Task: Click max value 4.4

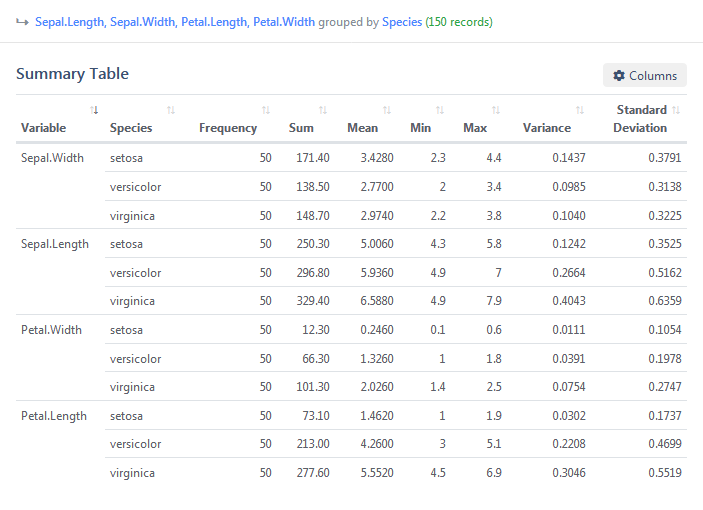Action: point(494,158)
